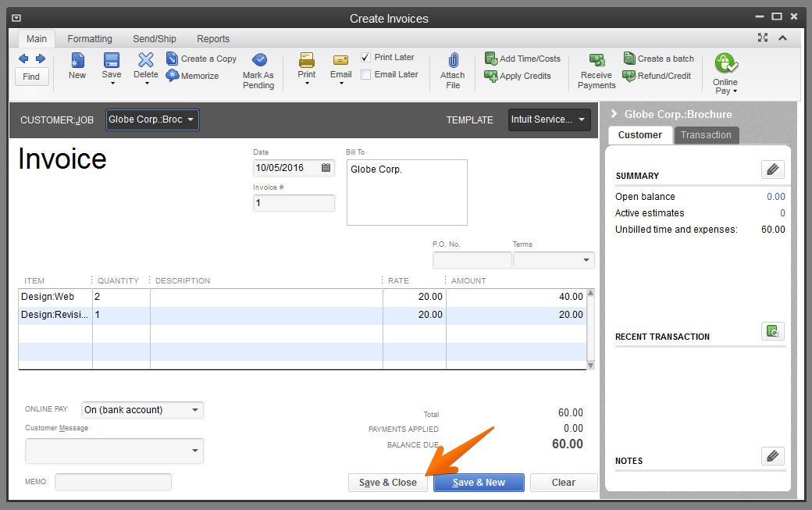Open the Active estimates 0 link

[782, 213]
